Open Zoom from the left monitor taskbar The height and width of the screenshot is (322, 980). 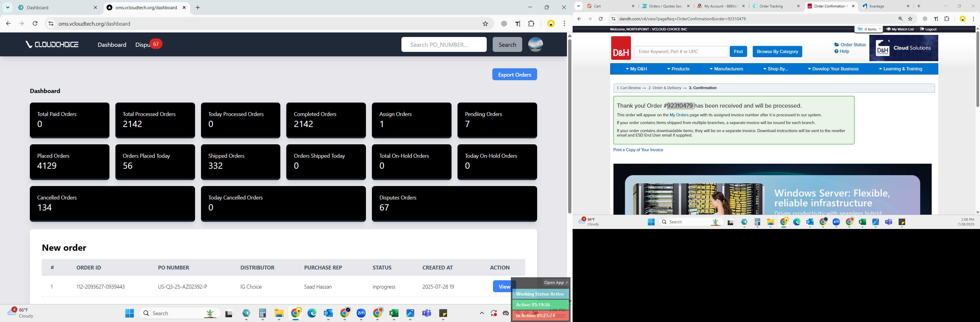tap(361, 313)
